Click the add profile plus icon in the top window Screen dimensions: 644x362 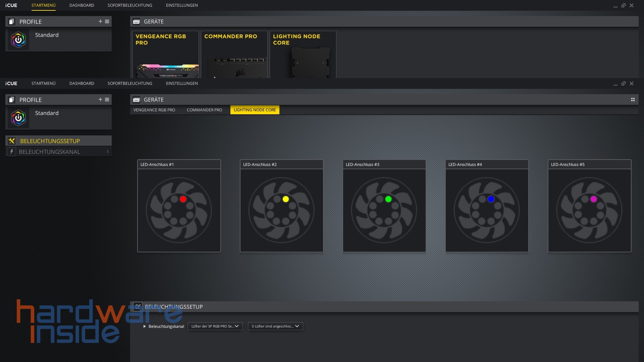coord(100,21)
